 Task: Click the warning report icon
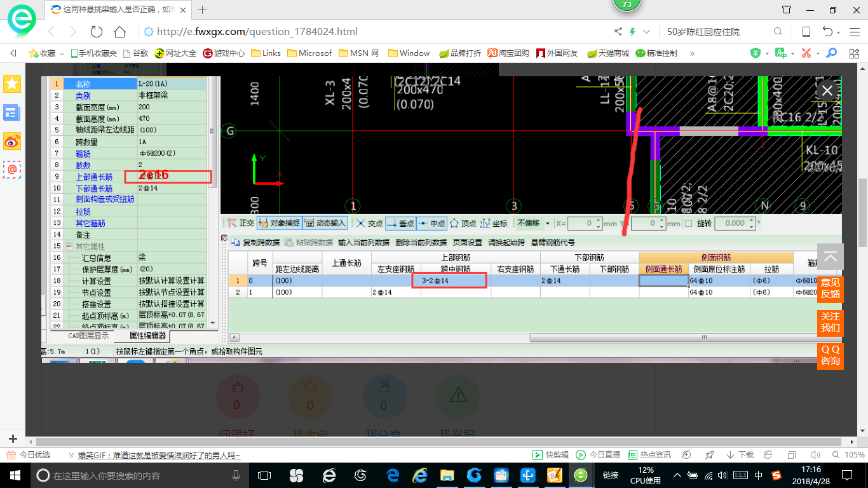[x=458, y=395]
